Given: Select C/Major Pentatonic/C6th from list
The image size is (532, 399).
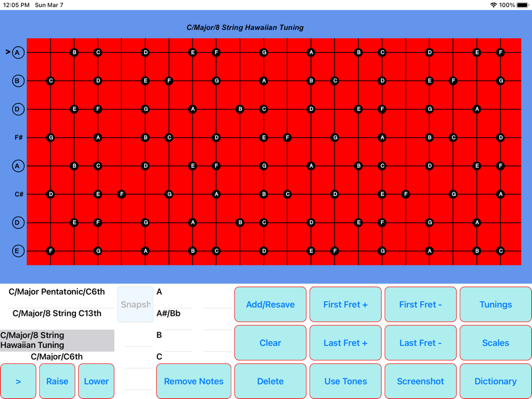Looking at the screenshot, I should click(57, 292).
